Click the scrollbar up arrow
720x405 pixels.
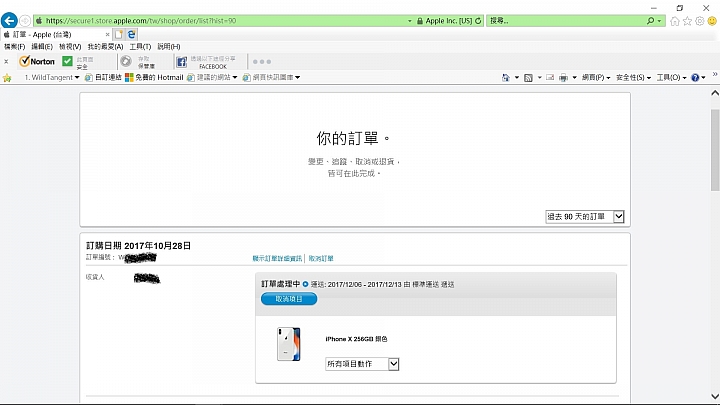point(715,93)
